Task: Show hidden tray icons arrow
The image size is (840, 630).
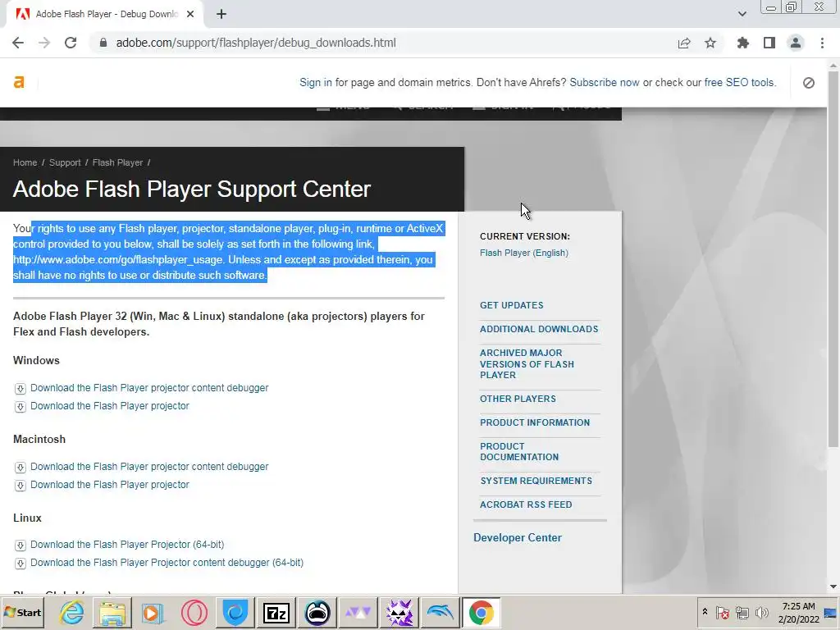Action: point(705,612)
